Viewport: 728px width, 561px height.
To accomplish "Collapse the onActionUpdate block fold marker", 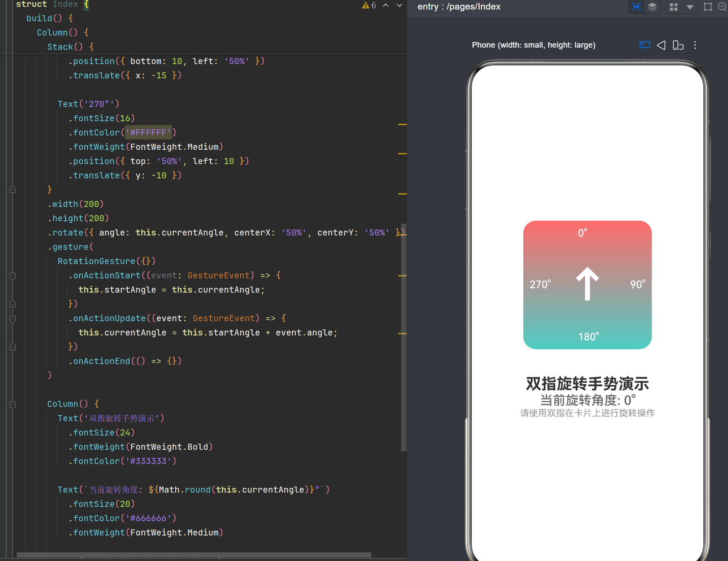I will 13,319.
